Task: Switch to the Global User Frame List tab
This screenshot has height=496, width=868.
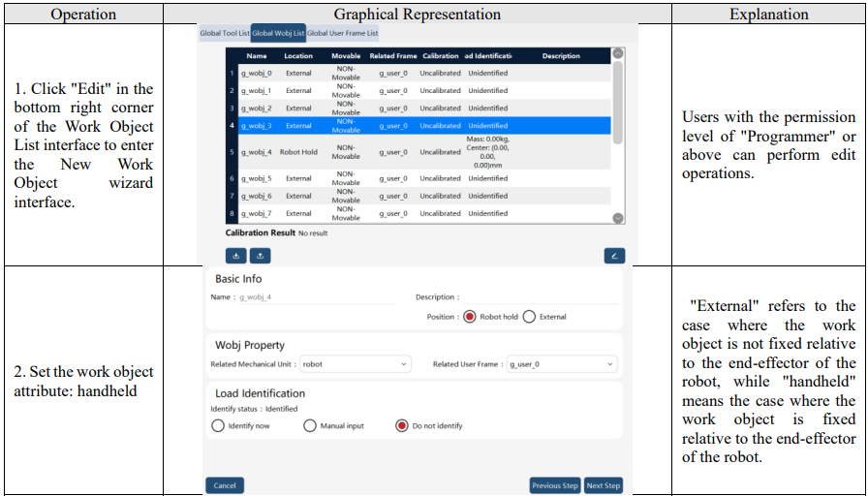Action: pos(343,33)
